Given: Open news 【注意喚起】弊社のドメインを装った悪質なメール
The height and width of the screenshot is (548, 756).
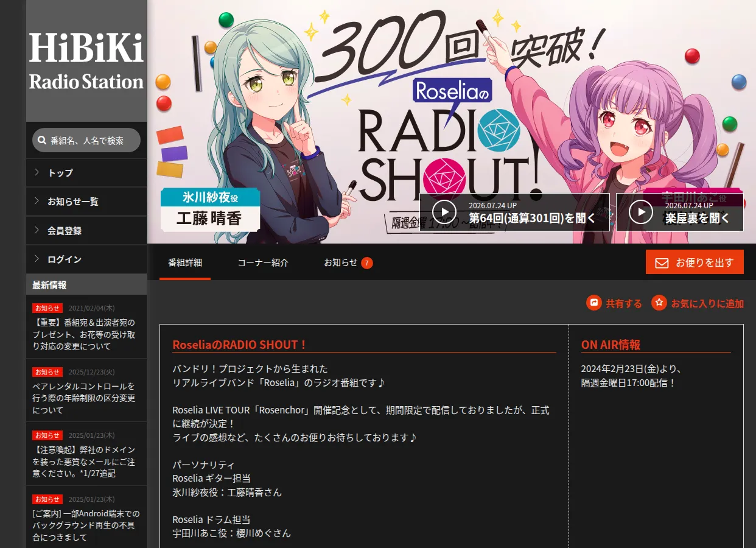Looking at the screenshot, I should [x=84, y=462].
